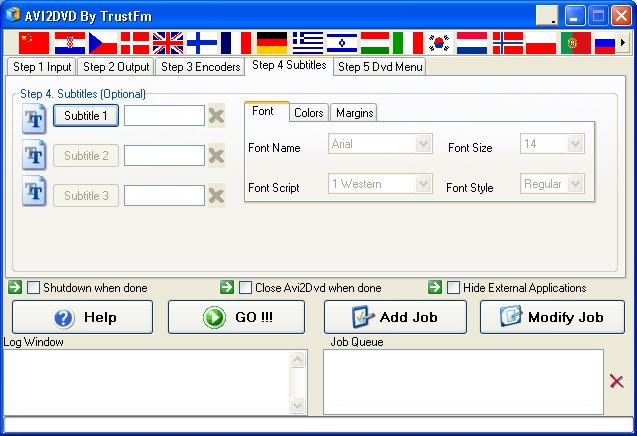
Task: Click the font icon beside Subtitle 2
Action: pyautogui.click(x=34, y=154)
